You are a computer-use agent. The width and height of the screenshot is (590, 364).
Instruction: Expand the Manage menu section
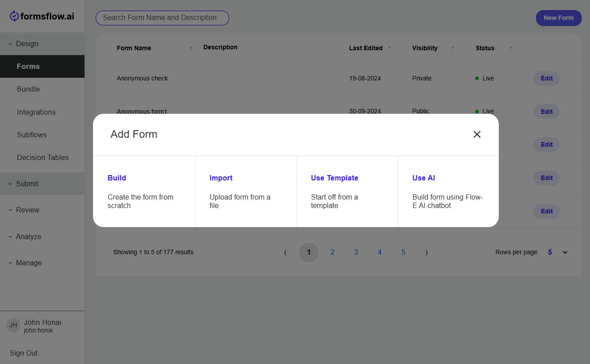tap(42, 263)
